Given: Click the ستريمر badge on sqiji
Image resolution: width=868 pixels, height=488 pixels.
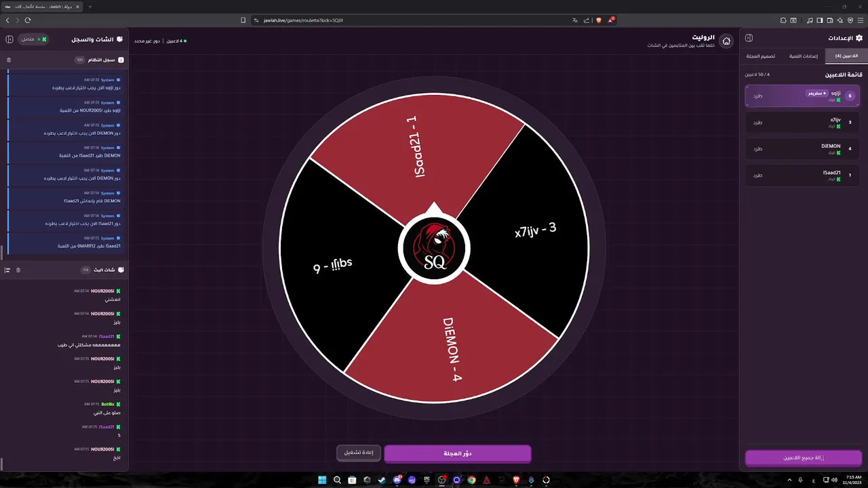Looking at the screenshot, I should (817, 93).
